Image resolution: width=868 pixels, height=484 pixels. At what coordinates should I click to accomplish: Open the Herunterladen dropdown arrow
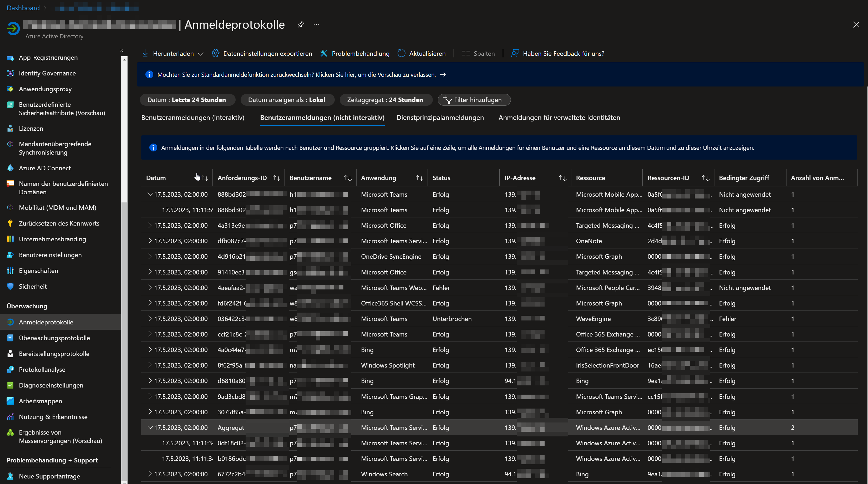[201, 54]
